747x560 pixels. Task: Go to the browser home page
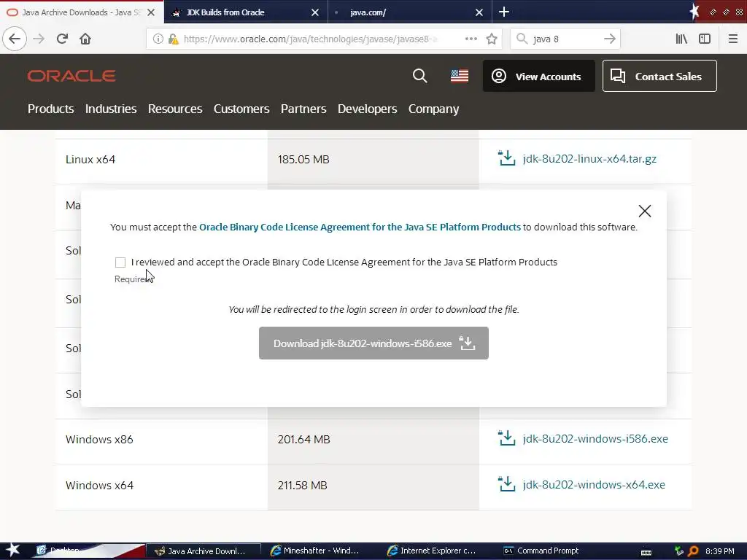85,39
